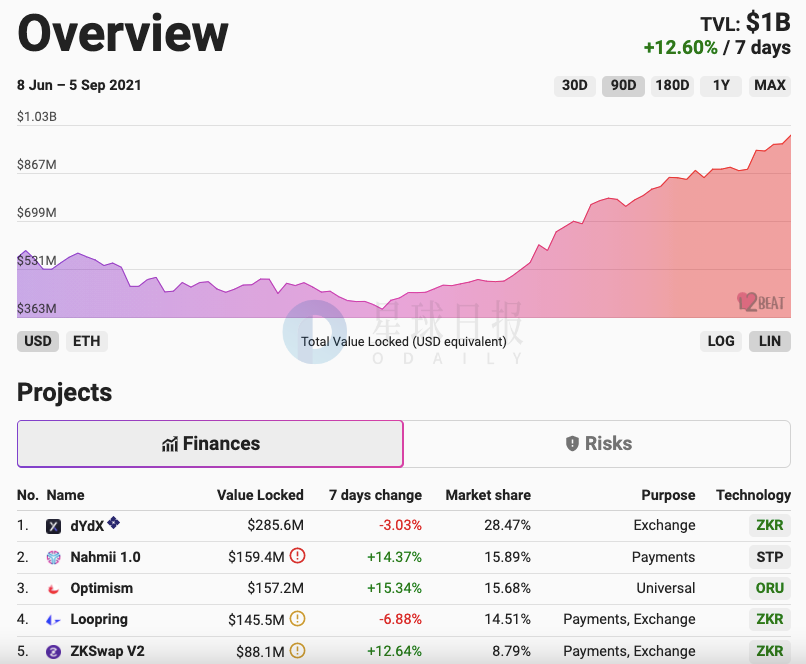Click the yellow warning icon beside $145.5M
The height and width of the screenshot is (664, 806).
(x=298, y=618)
